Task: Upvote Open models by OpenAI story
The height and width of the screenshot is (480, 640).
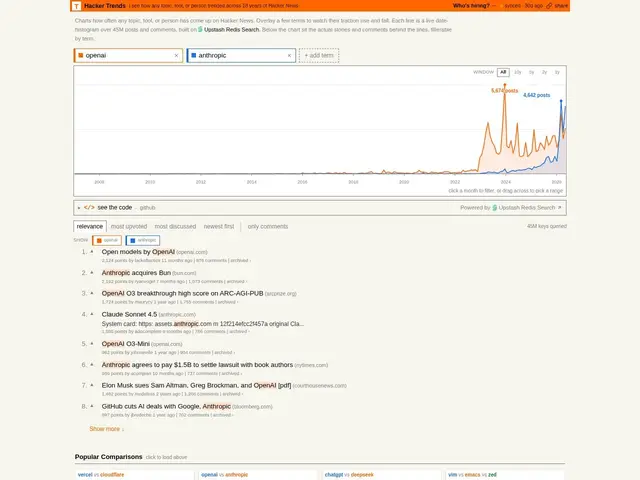Action: 92,252
